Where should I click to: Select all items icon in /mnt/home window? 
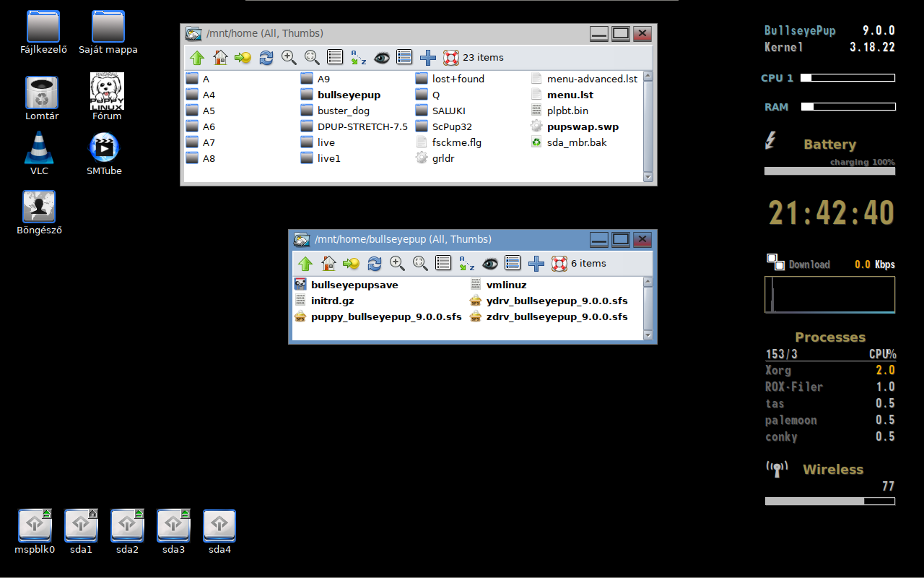(404, 58)
